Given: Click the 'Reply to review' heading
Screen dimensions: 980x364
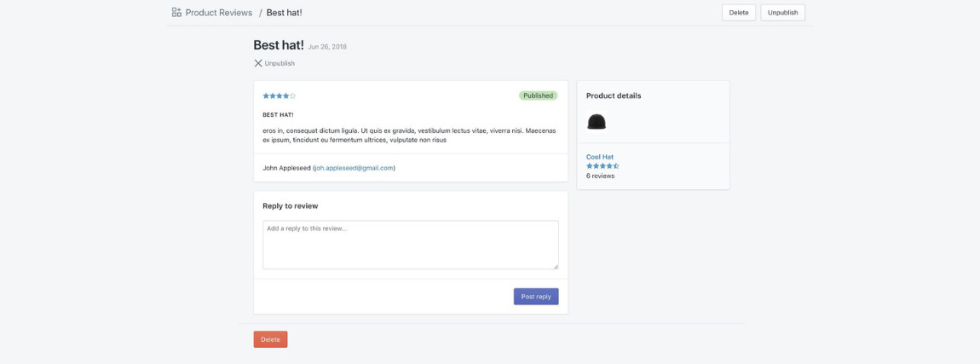Looking at the screenshot, I should click(290, 205).
